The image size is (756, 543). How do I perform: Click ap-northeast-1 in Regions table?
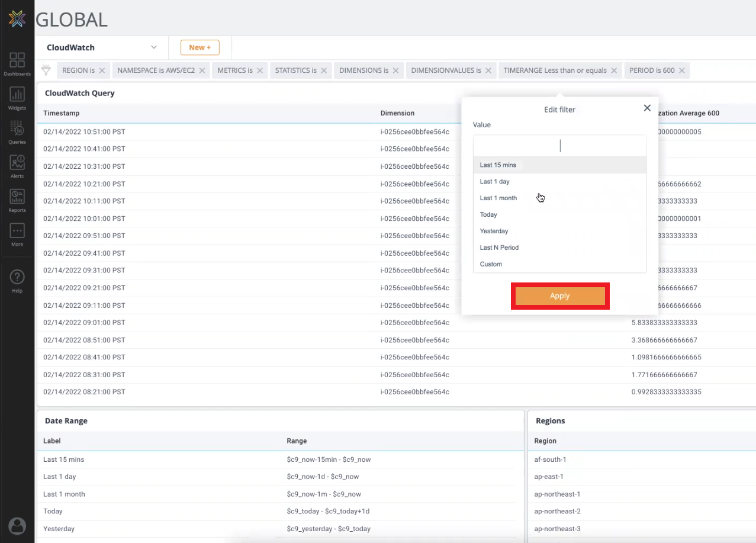[x=557, y=494]
